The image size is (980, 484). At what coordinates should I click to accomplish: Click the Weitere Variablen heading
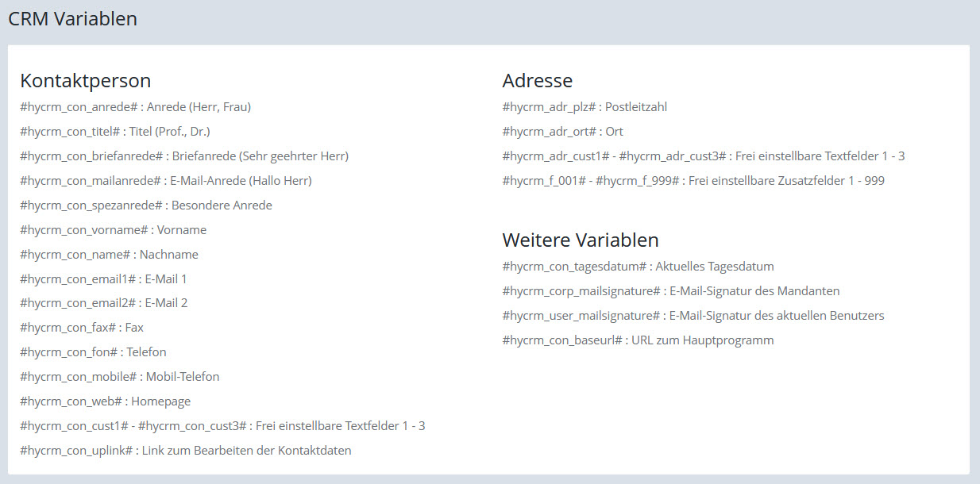pos(581,240)
